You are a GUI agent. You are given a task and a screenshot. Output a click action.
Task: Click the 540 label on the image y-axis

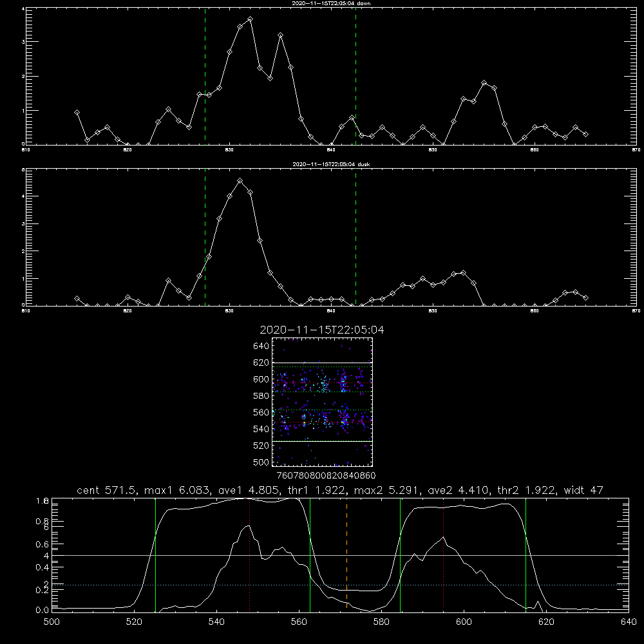click(261, 429)
